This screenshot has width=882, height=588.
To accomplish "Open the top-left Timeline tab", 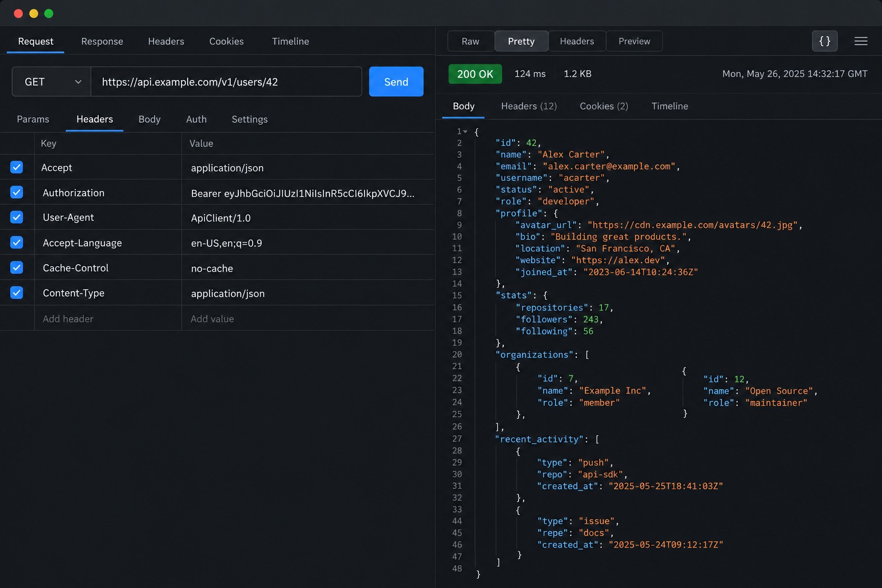I will click(x=291, y=41).
